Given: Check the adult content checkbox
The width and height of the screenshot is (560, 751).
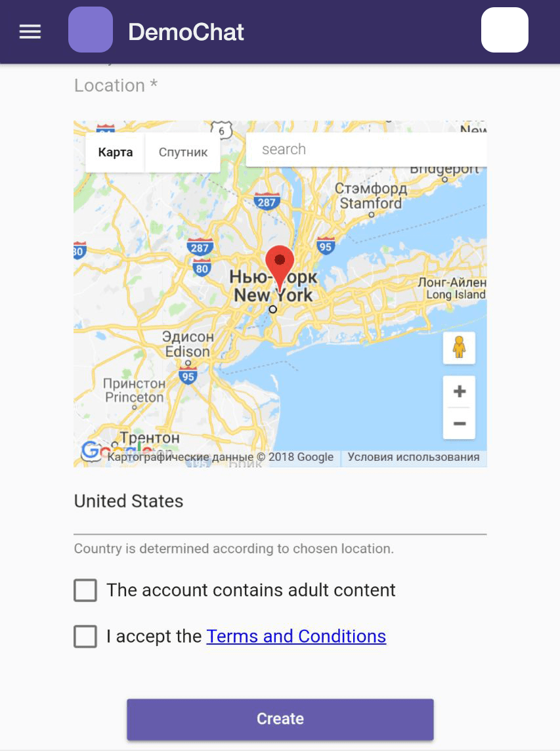Looking at the screenshot, I should [85, 590].
